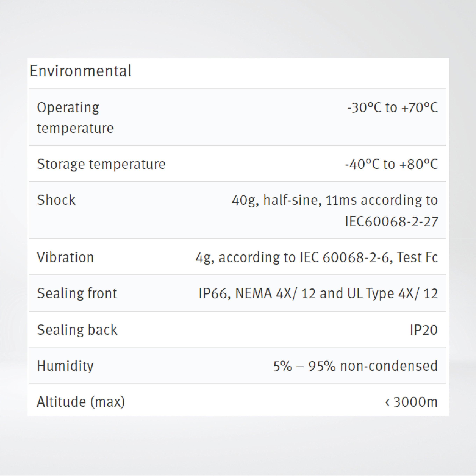Click the Humidity row label
The width and height of the screenshot is (476, 476).
(65, 366)
